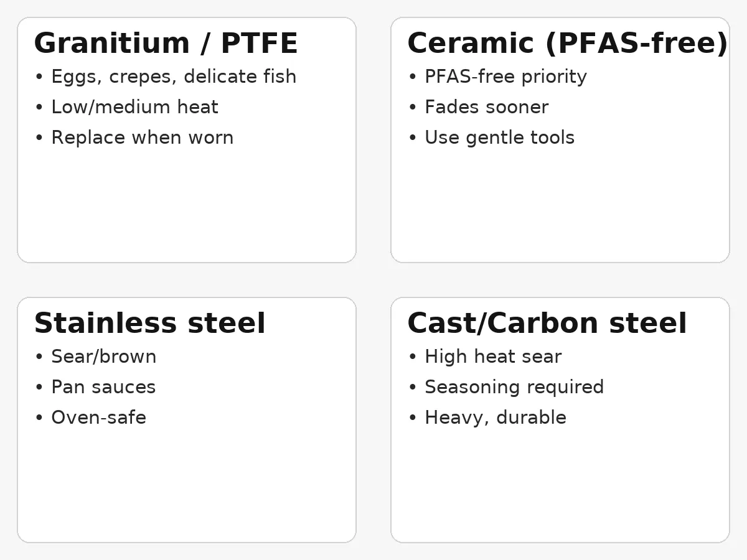Click the Cast/Carbon steel heading
Viewport: 747px width, 560px height.
[x=547, y=324]
